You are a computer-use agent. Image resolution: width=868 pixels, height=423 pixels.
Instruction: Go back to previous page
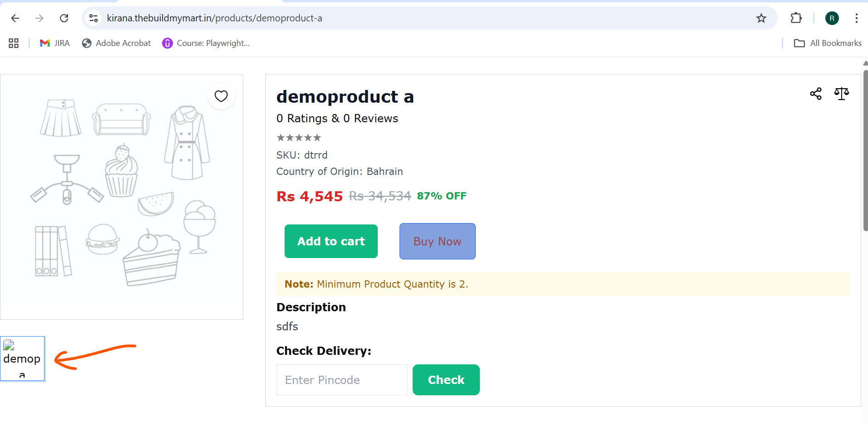[15, 18]
